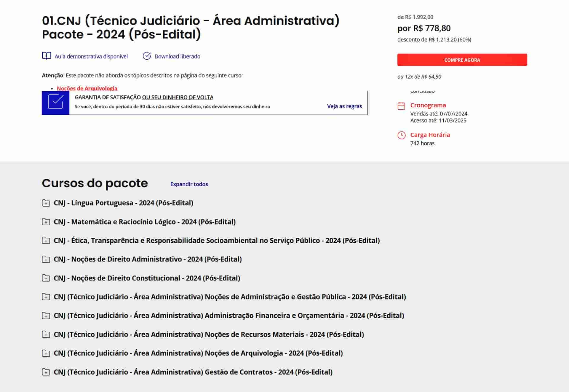
Task: Click the checkmark circle download icon
Action: [x=147, y=56]
